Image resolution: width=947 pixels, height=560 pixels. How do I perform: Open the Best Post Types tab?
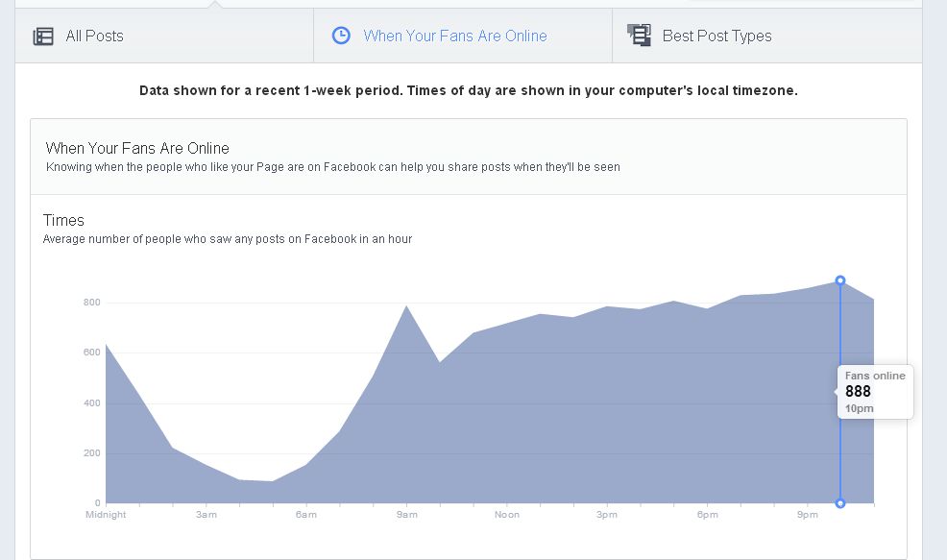tap(716, 37)
